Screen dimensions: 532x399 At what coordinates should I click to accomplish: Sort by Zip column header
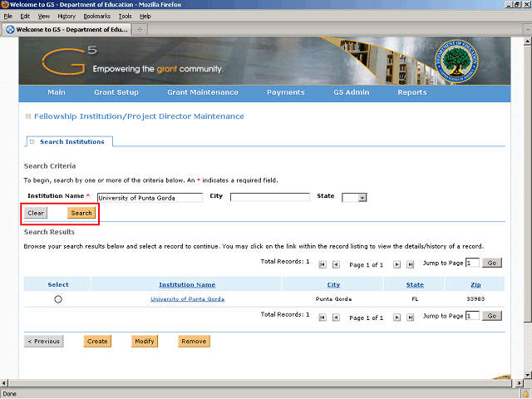[475, 284]
